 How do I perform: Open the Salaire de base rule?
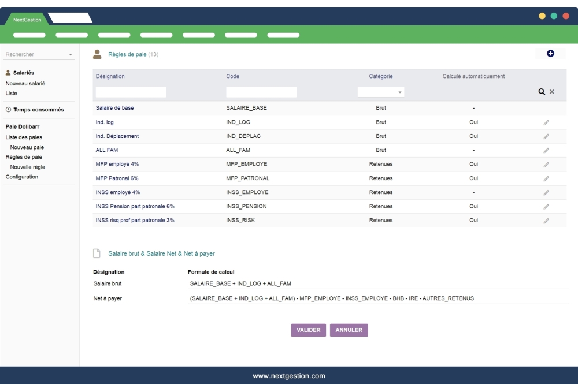[x=116, y=107]
